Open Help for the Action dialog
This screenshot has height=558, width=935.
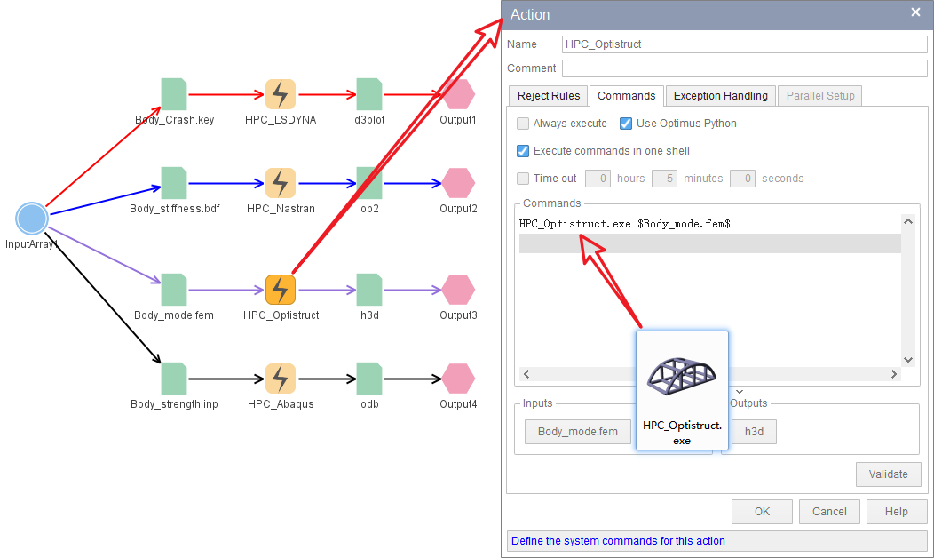click(896, 511)
